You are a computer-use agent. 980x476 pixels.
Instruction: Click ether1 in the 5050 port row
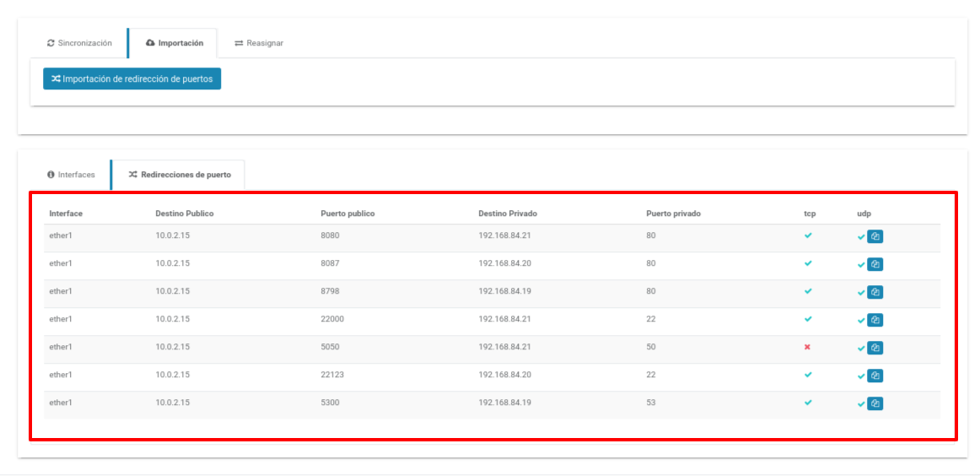pos(61,347)
